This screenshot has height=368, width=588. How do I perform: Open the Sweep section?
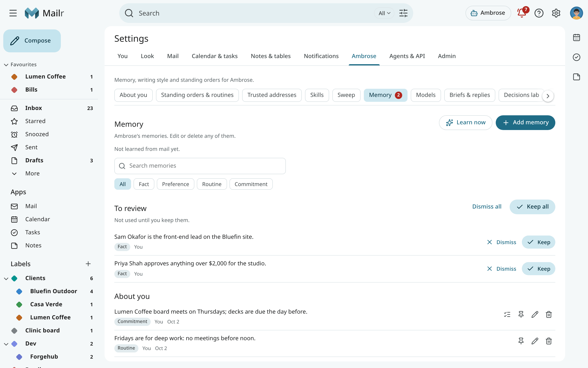tap(346, 95)
